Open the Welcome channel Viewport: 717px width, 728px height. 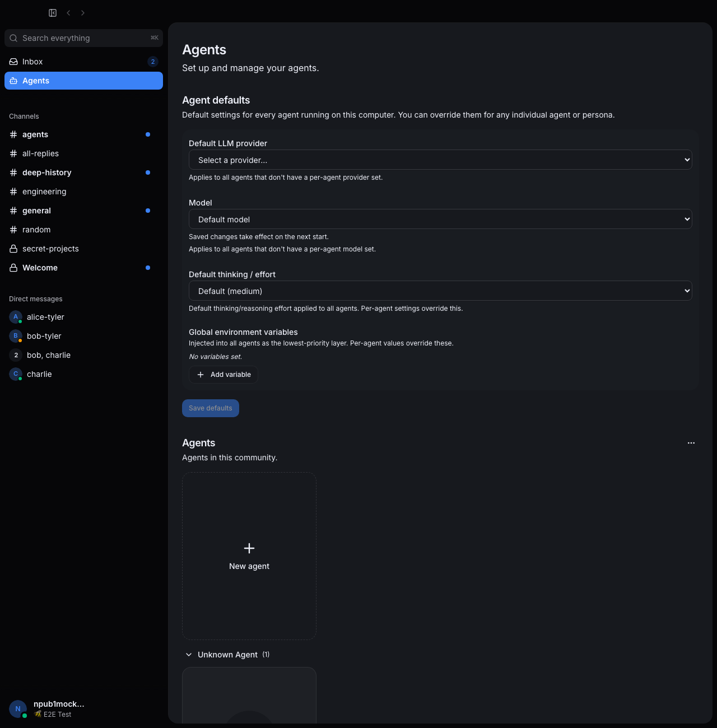(83, 268)
